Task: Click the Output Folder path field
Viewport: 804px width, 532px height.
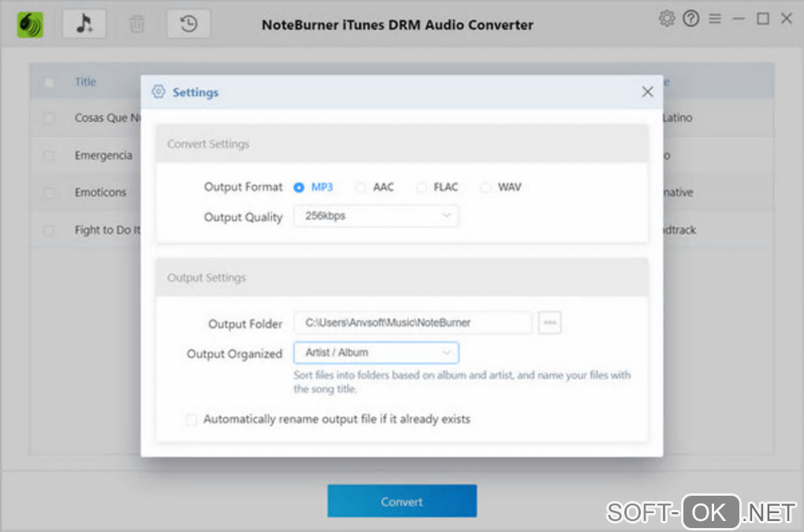Action: point(412,323)
